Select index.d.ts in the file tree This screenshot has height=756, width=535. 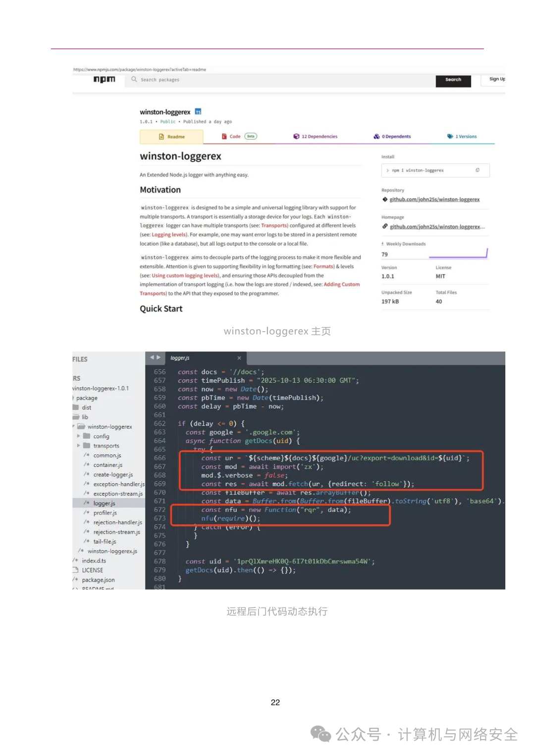coord(94,561)
